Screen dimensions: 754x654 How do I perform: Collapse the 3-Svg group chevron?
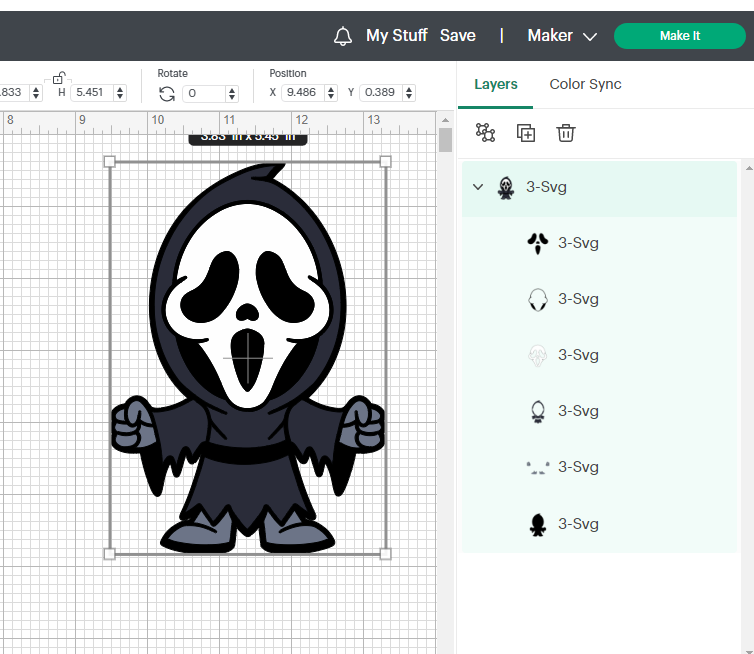478,187
